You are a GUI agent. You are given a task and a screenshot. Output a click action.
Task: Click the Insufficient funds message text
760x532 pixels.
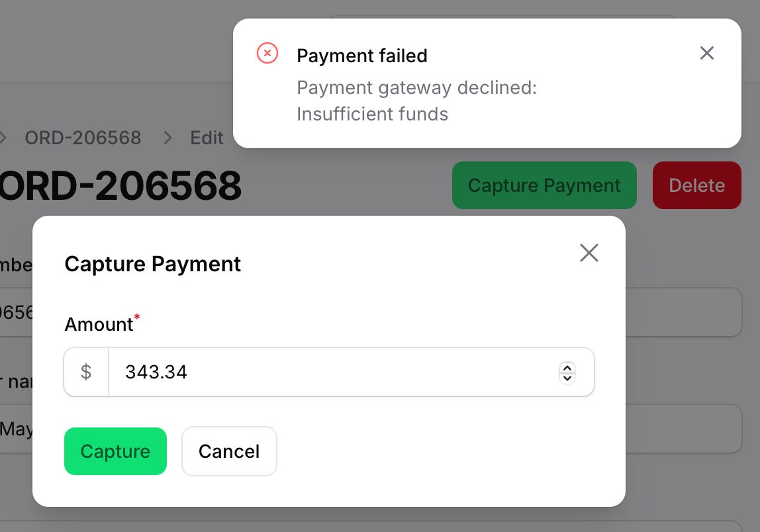click(x=372, y=114)
